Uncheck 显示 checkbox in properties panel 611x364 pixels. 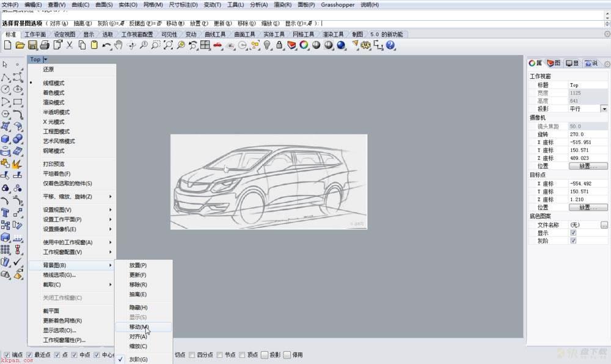(x=573, y=233)
